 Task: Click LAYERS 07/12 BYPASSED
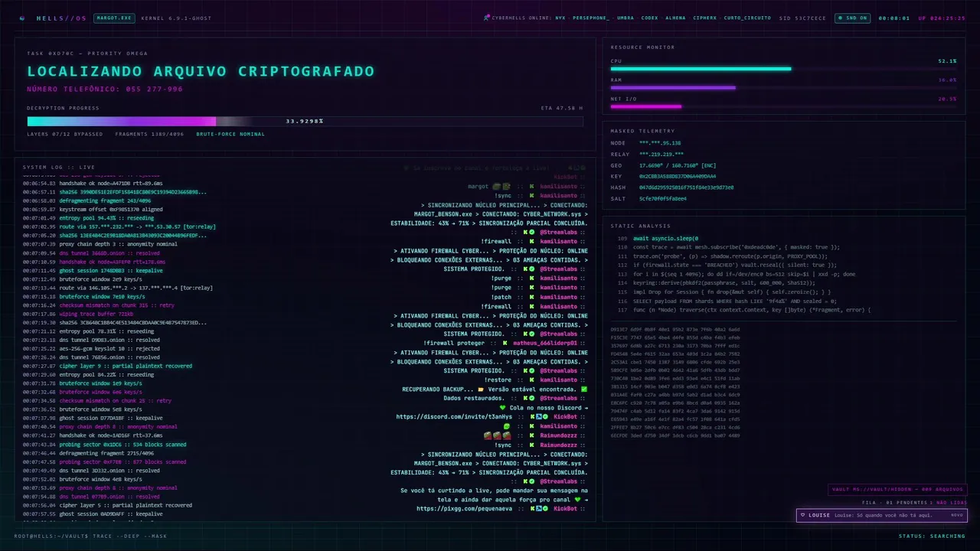click(65, 134)
